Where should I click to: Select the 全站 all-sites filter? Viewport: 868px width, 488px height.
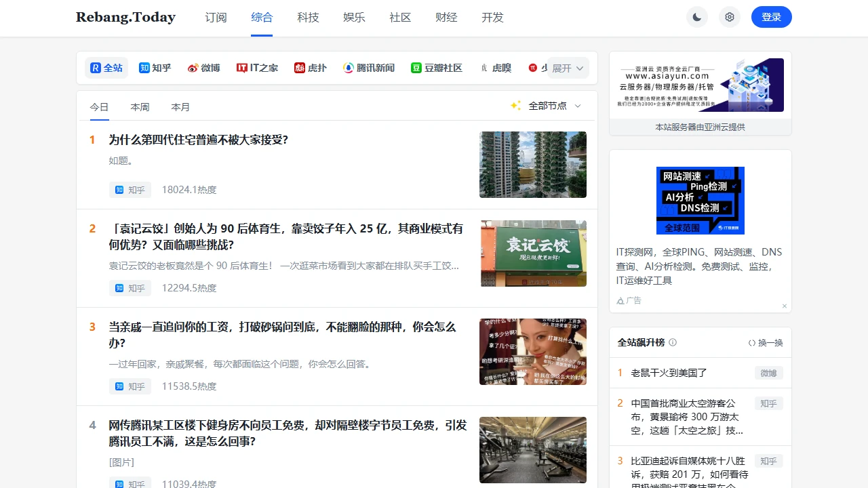tap(106, 68)
